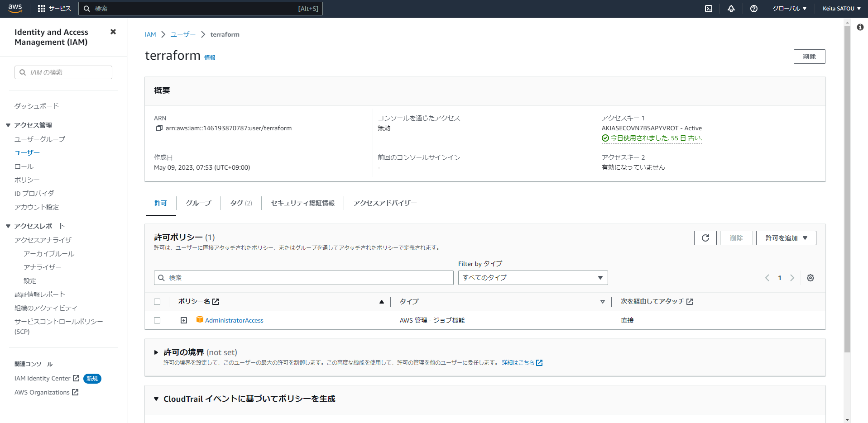Open the Keita SATOU account menu
The width and height of the screenshot is (868, 423).
pyautogui.click(x=842, y=9)
